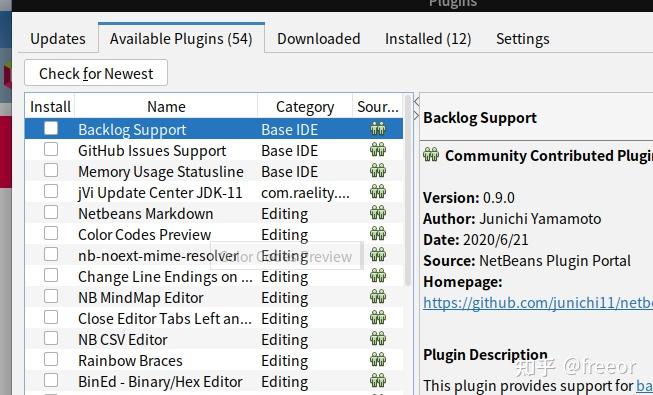Image resolution: width=653 pixels, height=395 pixels.
Task: Click the community icon in Backlog Support row
Action: point(378,129)
